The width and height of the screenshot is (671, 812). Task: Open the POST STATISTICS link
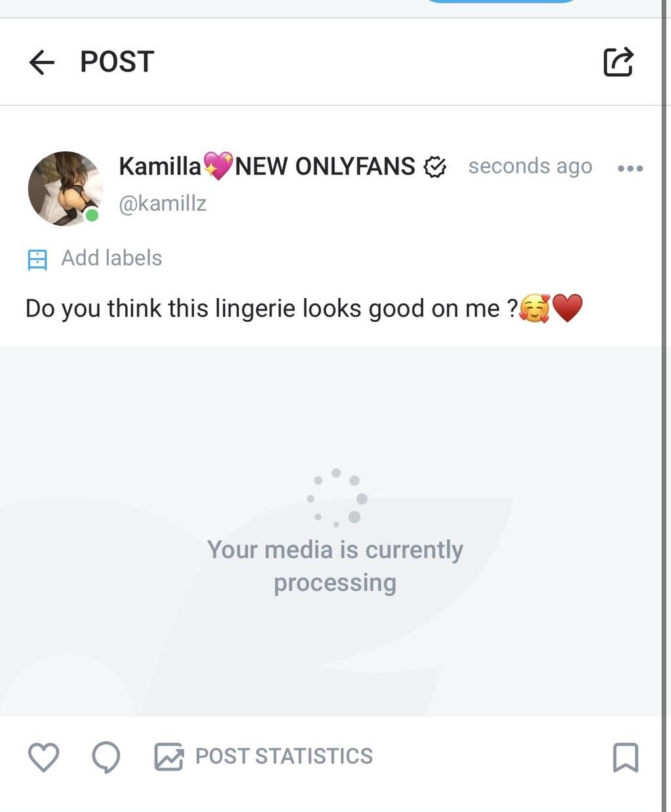(284, 756)
